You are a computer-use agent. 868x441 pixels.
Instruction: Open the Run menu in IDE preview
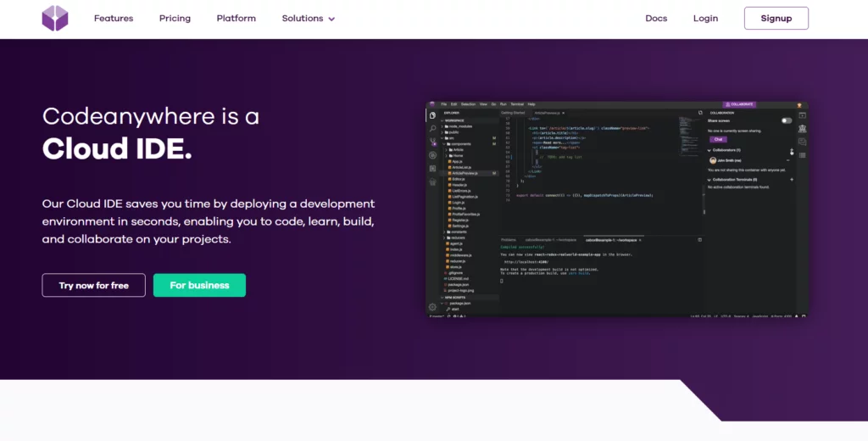tap(504, 104)
